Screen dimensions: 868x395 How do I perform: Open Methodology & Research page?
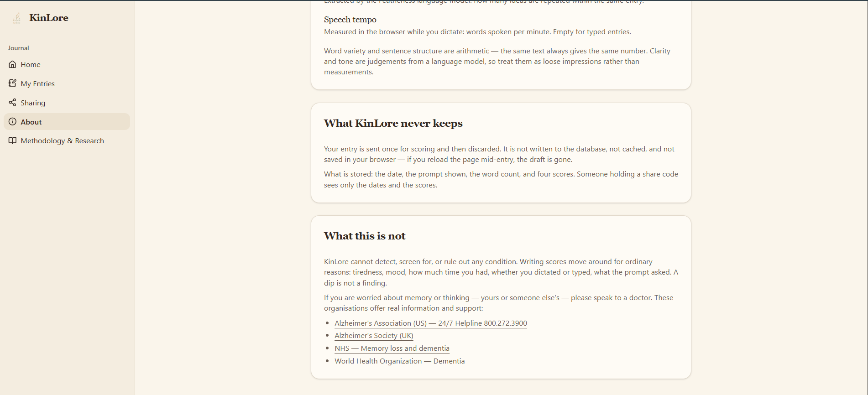pyautogui.click(x=67, y=140)
